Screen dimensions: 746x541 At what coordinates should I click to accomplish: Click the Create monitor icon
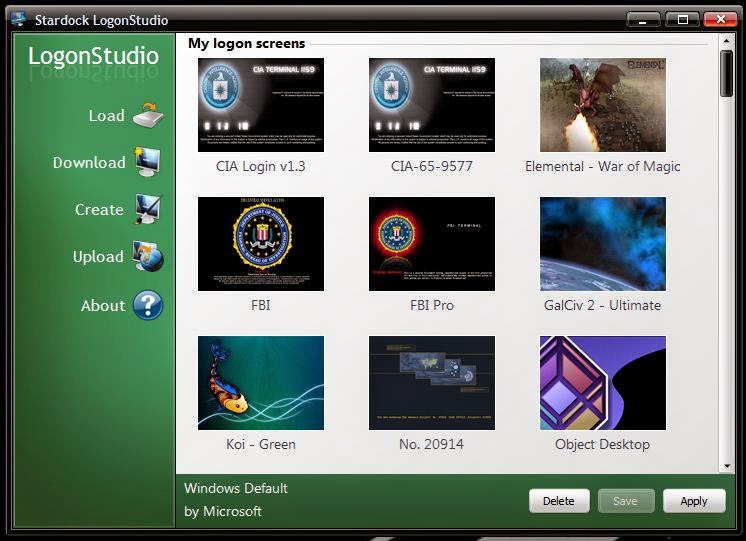147,210
